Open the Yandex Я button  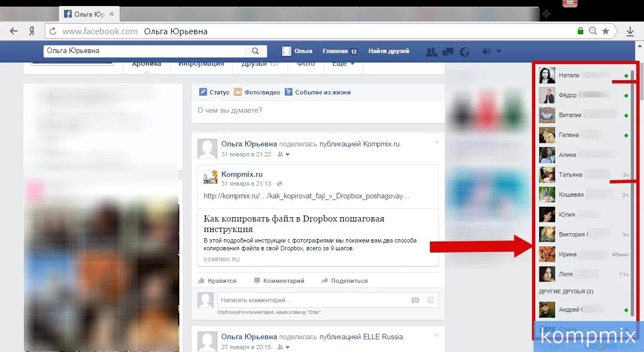tap(31, 31)
